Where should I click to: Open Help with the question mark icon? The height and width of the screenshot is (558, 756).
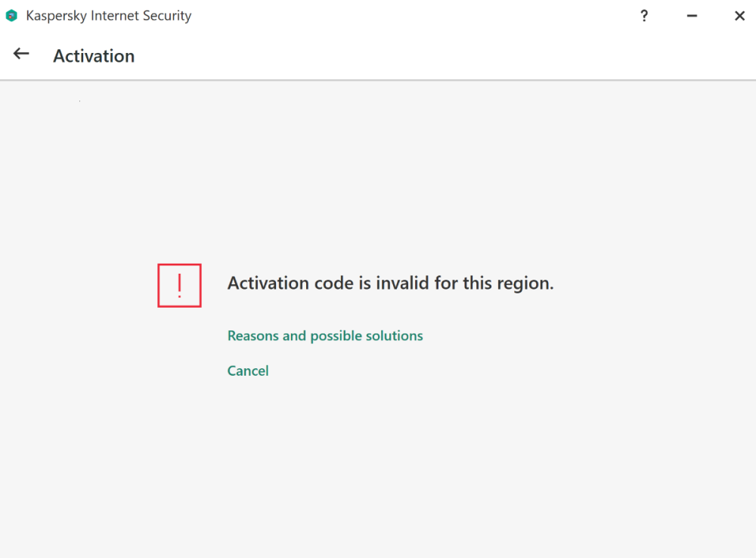[x=644, y=16]
